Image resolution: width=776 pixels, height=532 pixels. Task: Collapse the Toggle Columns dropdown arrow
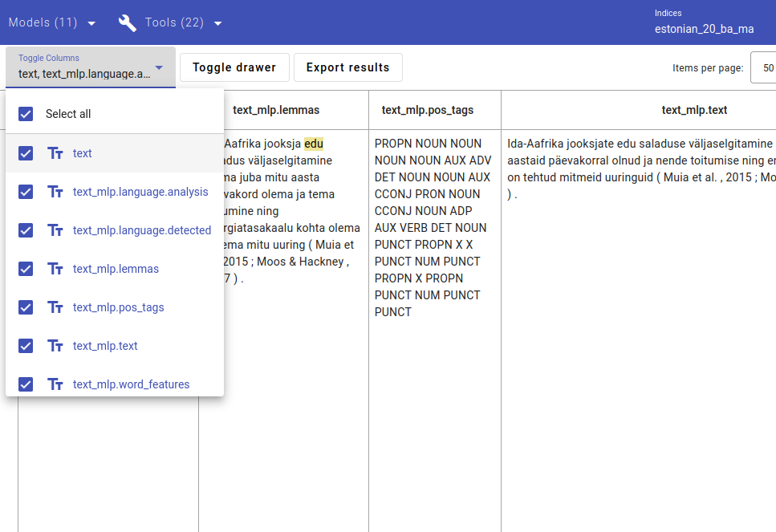click(159, 67)
